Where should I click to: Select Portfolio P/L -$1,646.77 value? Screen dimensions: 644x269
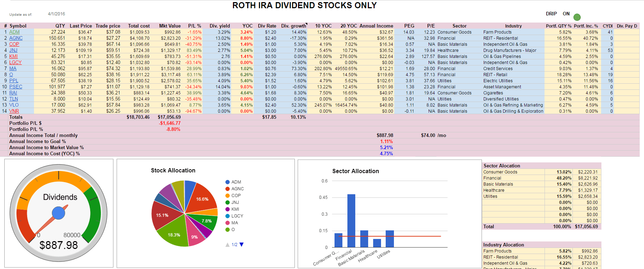(x=170, y=123)
